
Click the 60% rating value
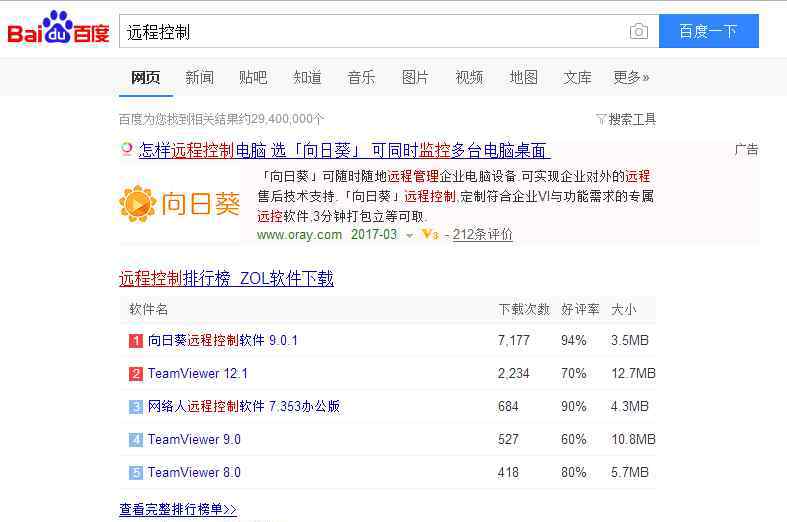[574, 439]
